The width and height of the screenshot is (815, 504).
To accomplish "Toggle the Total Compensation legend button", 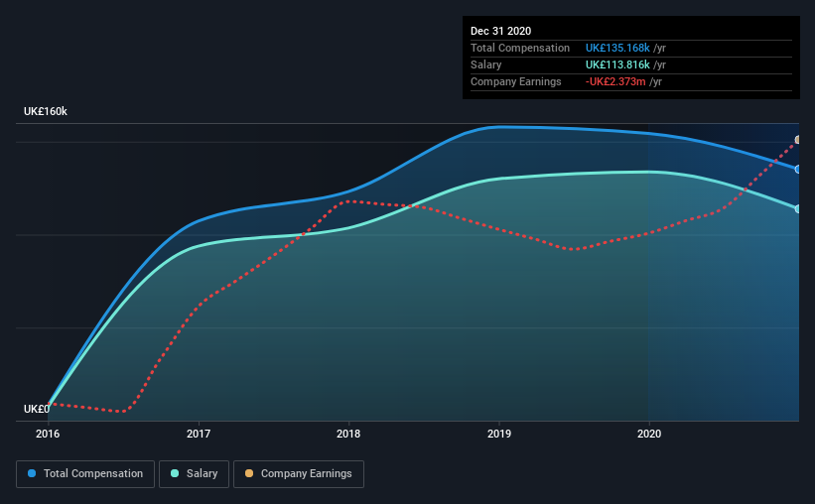I will click(x=85, y=474).
